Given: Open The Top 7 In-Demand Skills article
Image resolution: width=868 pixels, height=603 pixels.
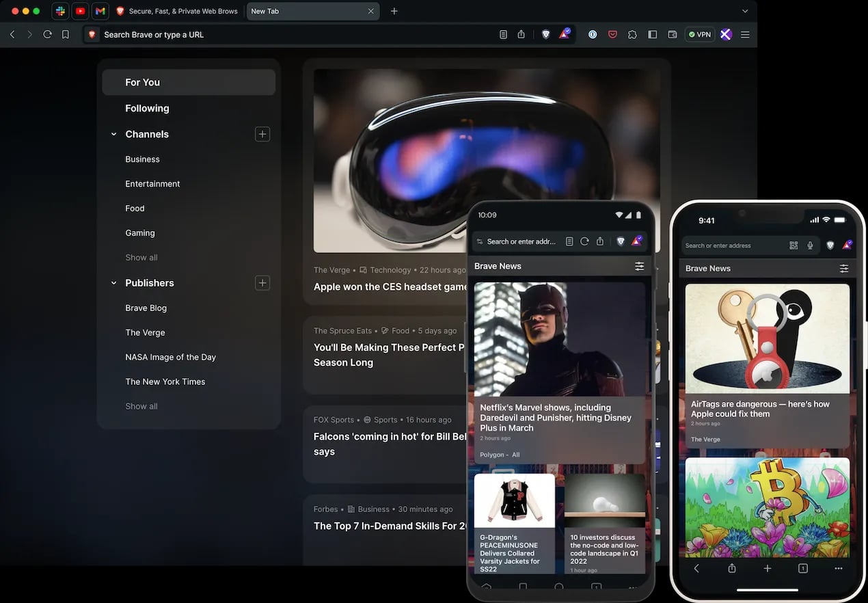Looking at the screenshot, I should pyautogui.click(x=390, y=526).
